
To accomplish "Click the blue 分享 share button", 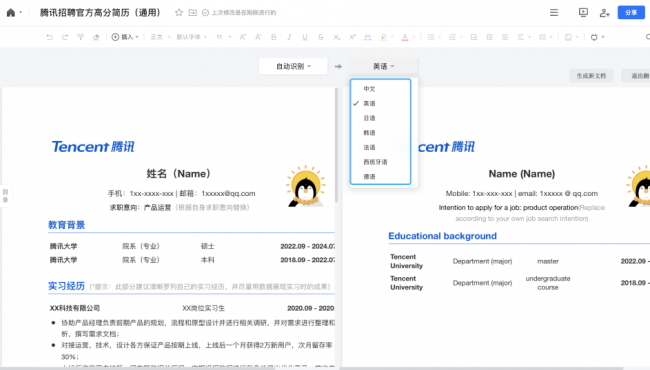I will tap(631, 12).
